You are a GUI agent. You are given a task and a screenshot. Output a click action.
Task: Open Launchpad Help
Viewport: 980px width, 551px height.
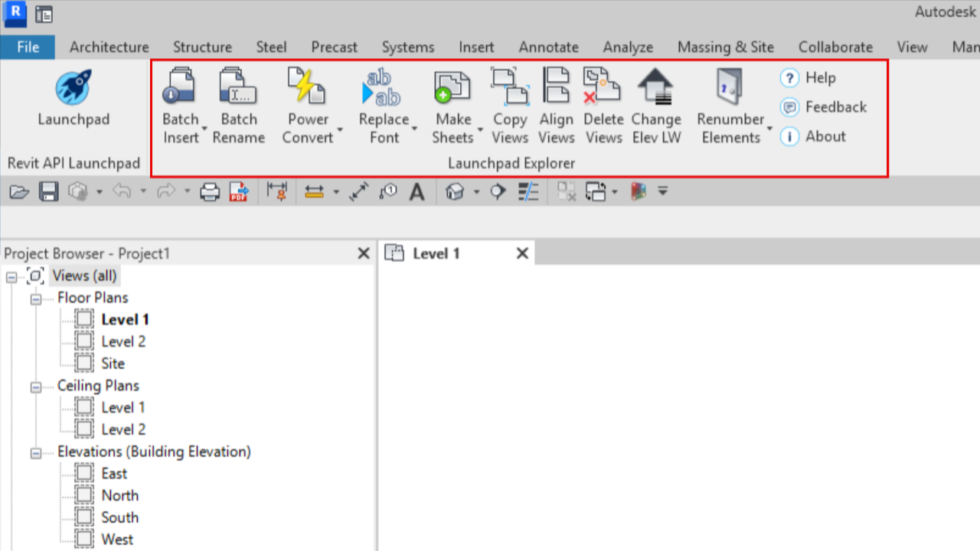click(x=808, y=78)
